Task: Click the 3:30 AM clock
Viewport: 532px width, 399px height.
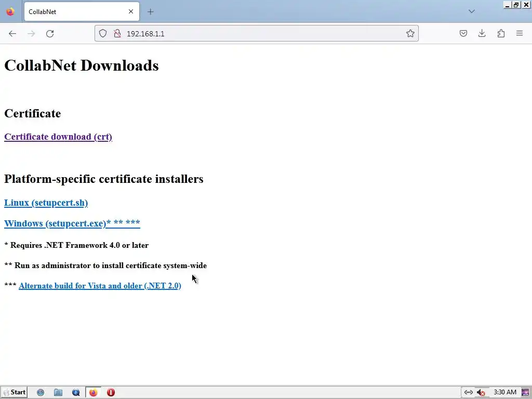Action: (505, 392)
